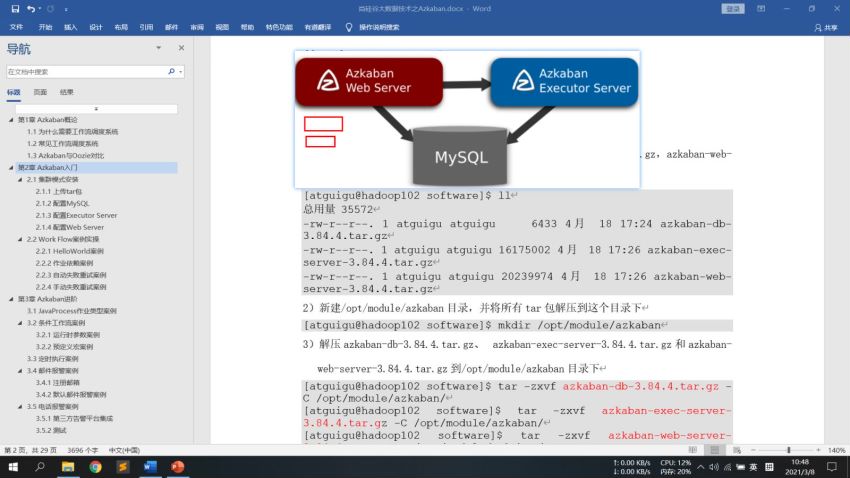Open Chrome from the taskbar
The image size is (850, 478).
click(95, 467)
